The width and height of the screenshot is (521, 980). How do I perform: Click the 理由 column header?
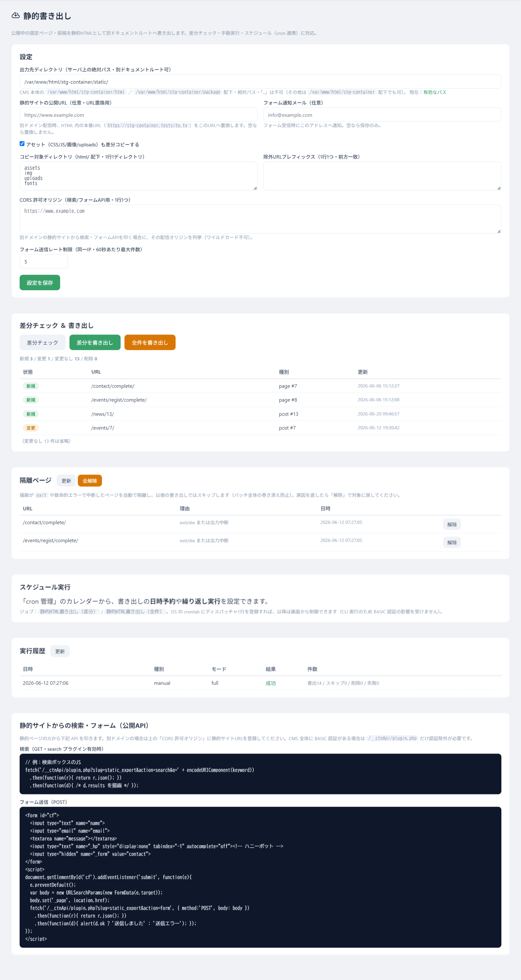(185, 509)
